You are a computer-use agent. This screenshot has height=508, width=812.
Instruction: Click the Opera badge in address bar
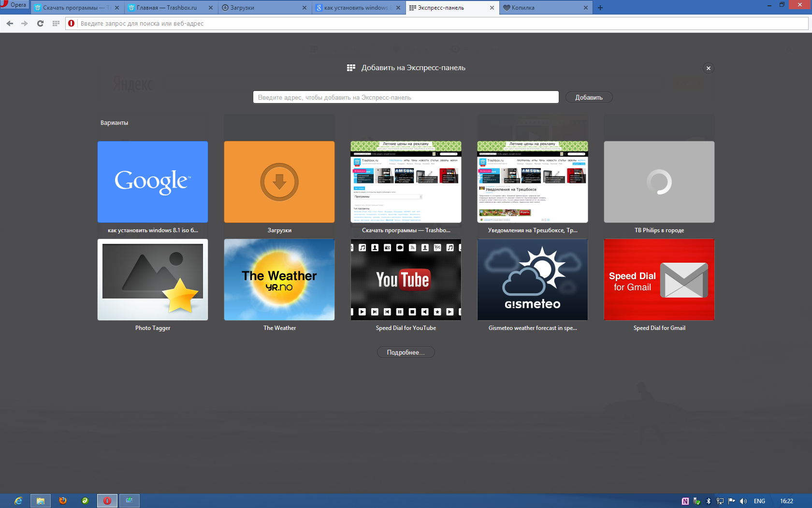tap(72, 23)
